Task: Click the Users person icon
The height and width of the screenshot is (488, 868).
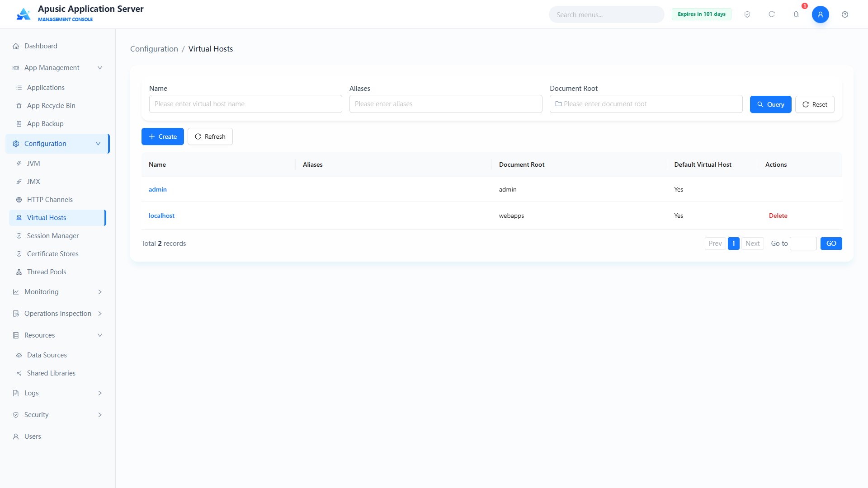Action: click(16, 436)
